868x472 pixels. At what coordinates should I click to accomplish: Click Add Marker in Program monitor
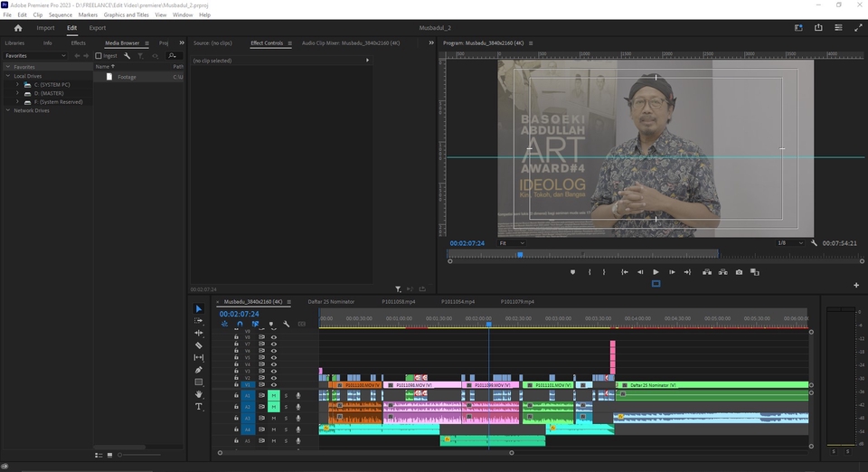(572, 272)
